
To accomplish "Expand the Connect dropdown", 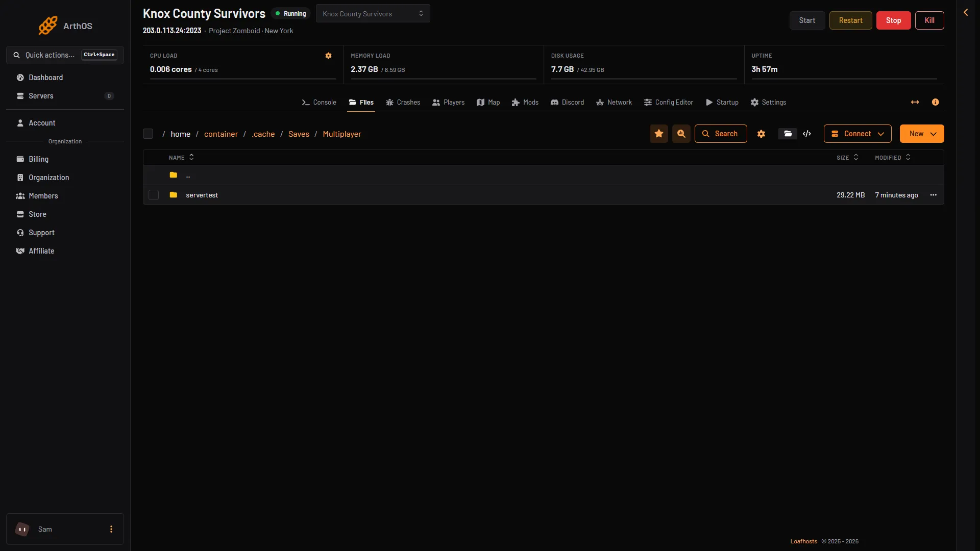I will pos(857,134).
